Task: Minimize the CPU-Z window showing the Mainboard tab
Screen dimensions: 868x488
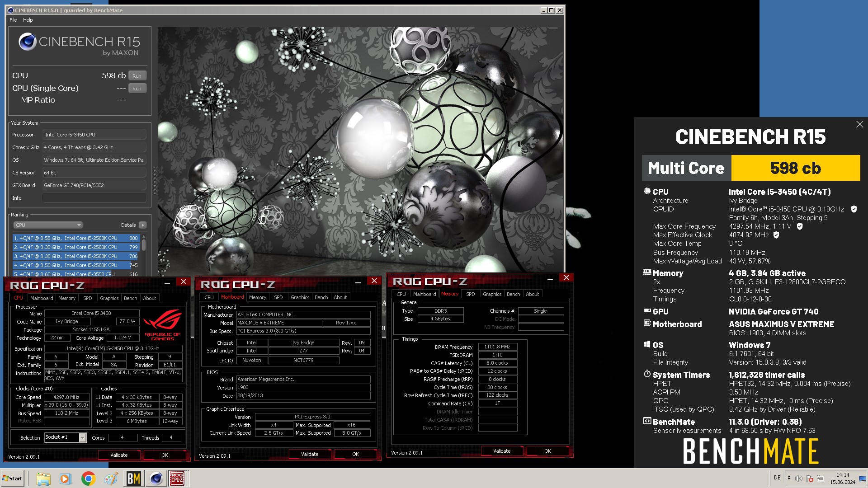Action: click(x=358, y=282)
